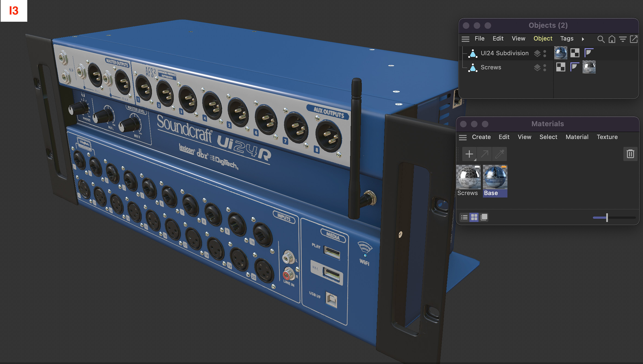Select the UVW checkerboard tag on Screws
The image size is (643, 364).
561,67
